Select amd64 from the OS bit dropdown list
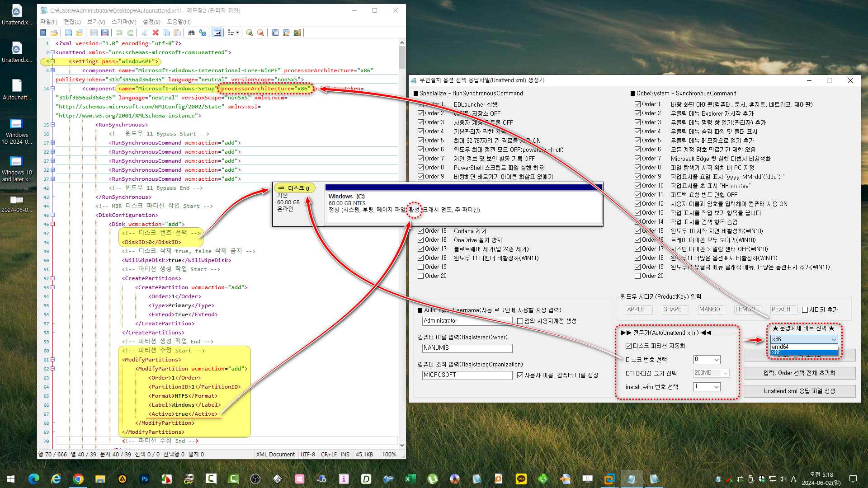Image resolution: width=868 pixels, height=488 pixels. [804, 347]
